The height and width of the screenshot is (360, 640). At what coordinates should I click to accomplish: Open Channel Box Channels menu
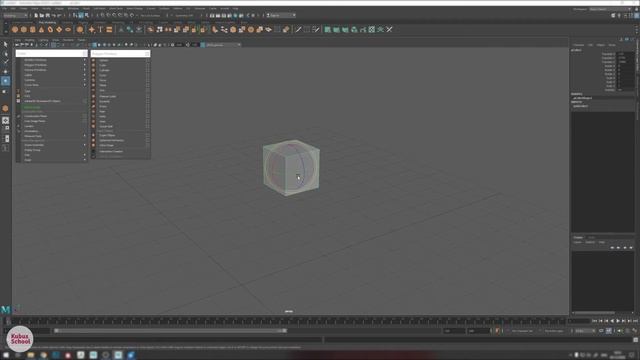point(578,45)
